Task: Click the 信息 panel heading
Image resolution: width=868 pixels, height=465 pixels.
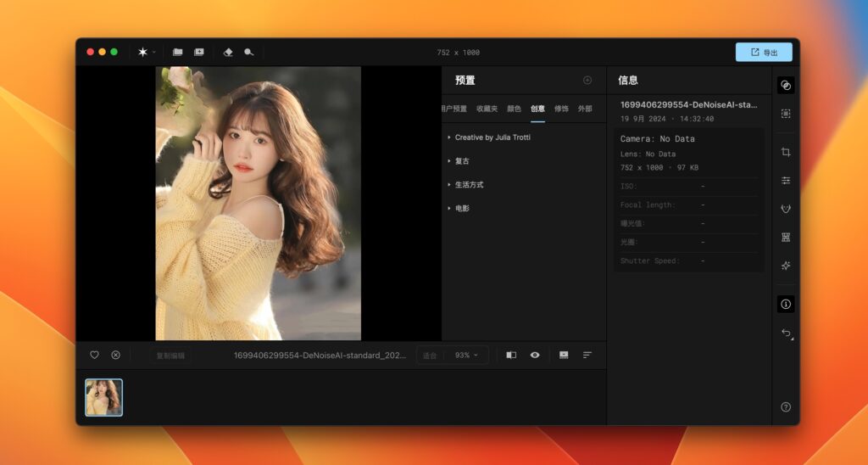Action: pos(628,81)
